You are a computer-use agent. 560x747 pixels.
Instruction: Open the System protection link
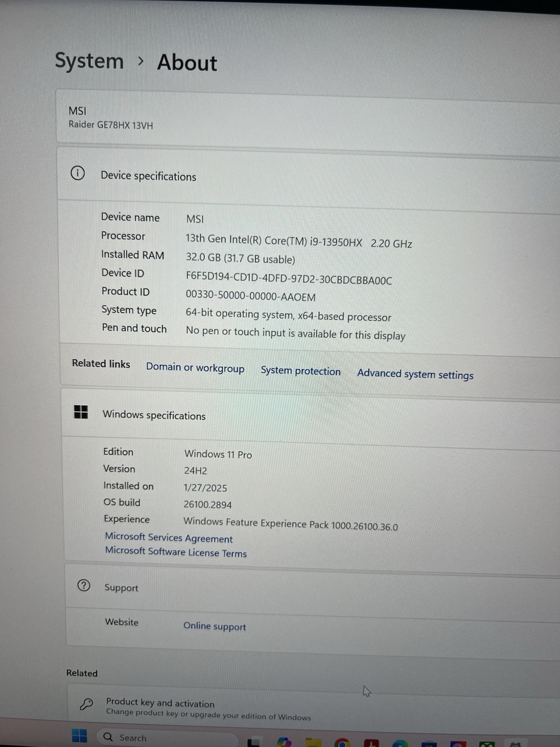(301, 371)
